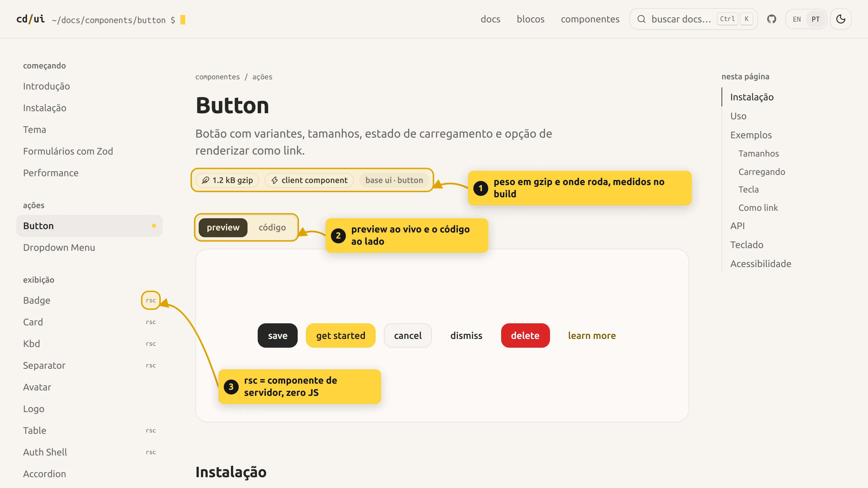Go to Tema in sidebar

pyautogui.click(x=89, y=130)
